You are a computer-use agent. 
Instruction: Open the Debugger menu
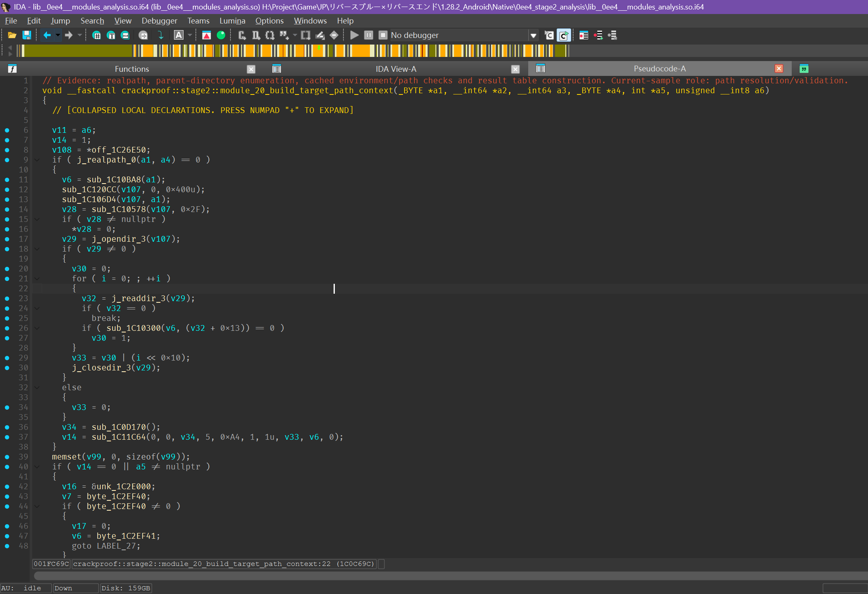click(160, 21)
